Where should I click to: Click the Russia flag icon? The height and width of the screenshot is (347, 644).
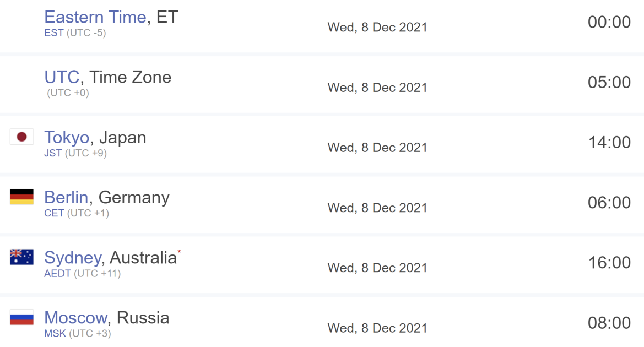point(22,317)
